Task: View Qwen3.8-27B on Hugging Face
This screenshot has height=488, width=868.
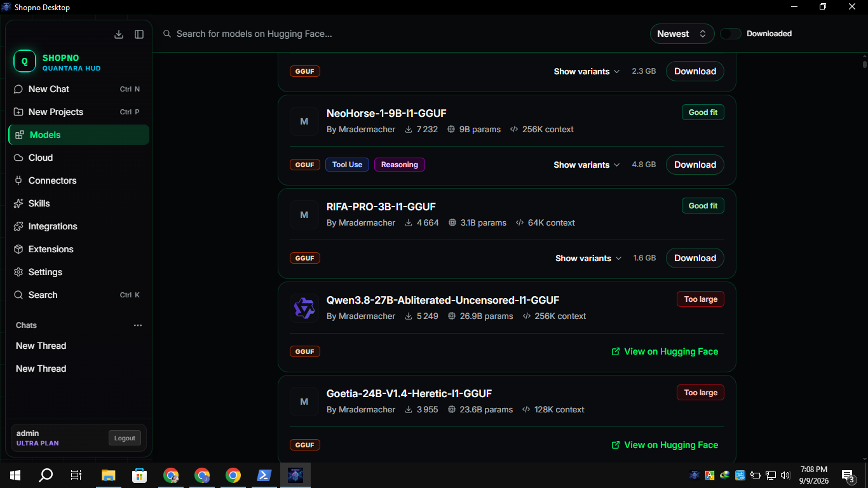Action: [x=665, y=351]
